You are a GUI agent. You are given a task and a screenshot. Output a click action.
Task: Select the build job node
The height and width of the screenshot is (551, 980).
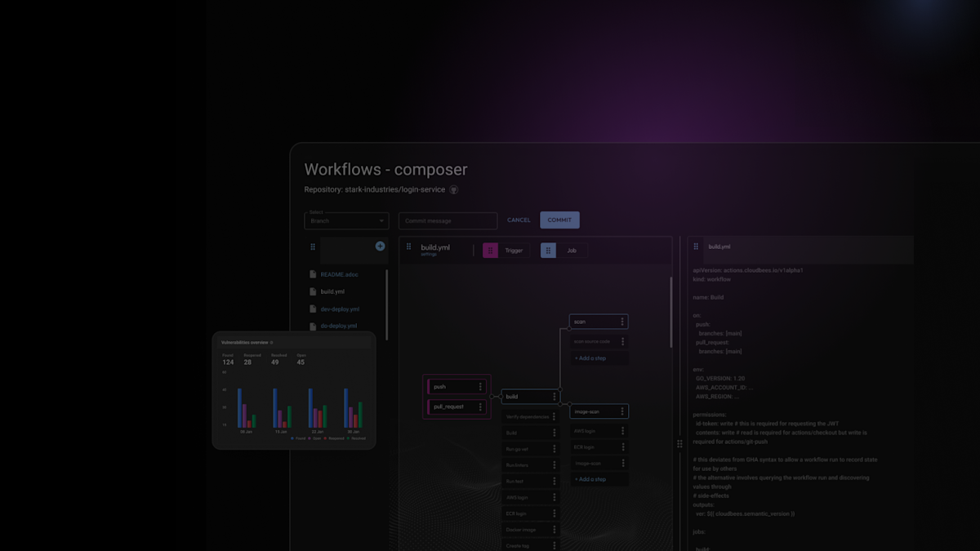coord(530,397)
